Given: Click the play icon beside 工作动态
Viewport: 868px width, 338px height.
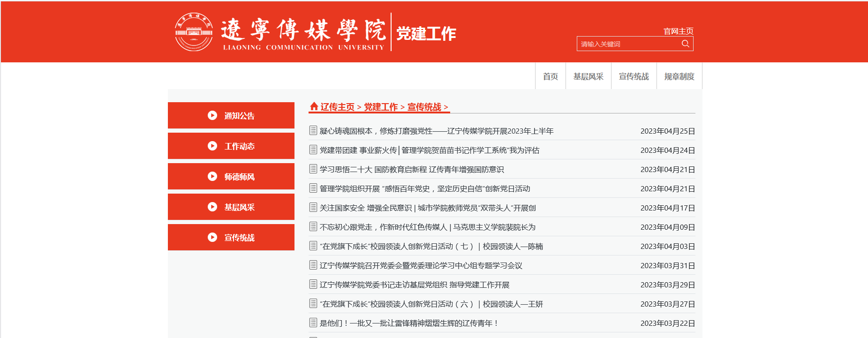Looking at the screenshot, I should coord(212,146).
